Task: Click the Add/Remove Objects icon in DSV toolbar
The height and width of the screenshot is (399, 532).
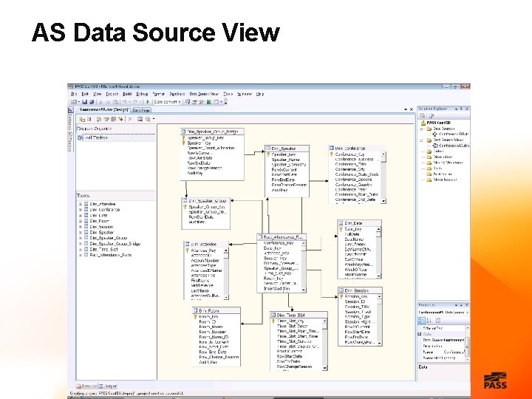Action: pyautogui.click(x=82, y=119)
